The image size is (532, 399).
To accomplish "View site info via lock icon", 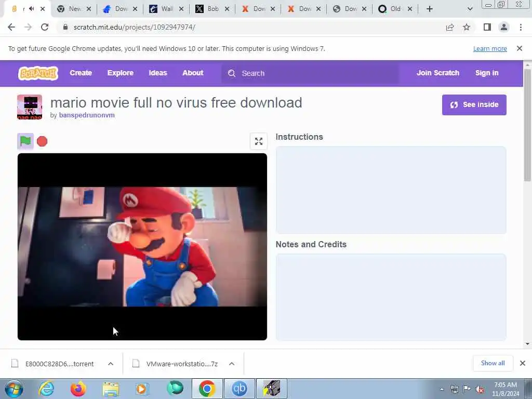I will 65,27.
